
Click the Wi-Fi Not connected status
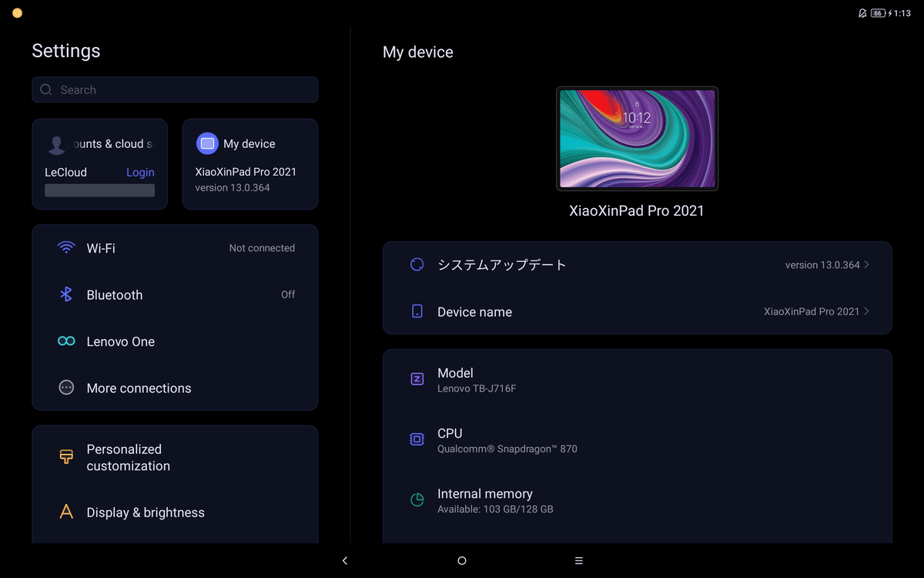[x=262, y=248]
